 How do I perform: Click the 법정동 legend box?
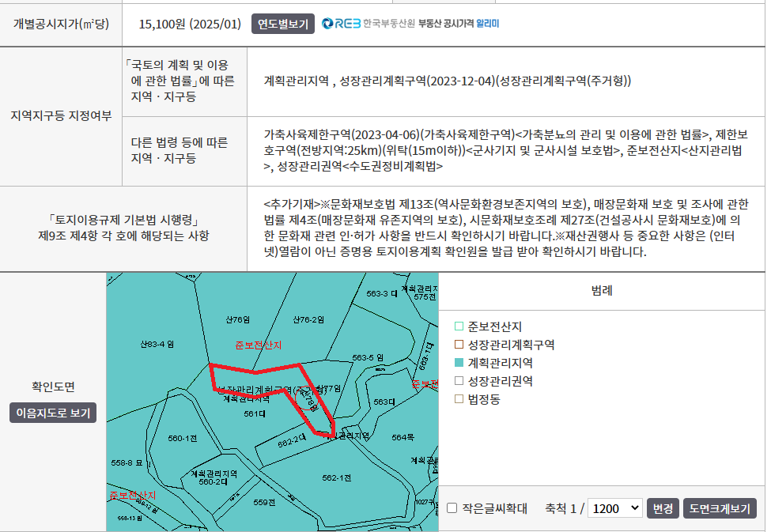click(459, 399)
